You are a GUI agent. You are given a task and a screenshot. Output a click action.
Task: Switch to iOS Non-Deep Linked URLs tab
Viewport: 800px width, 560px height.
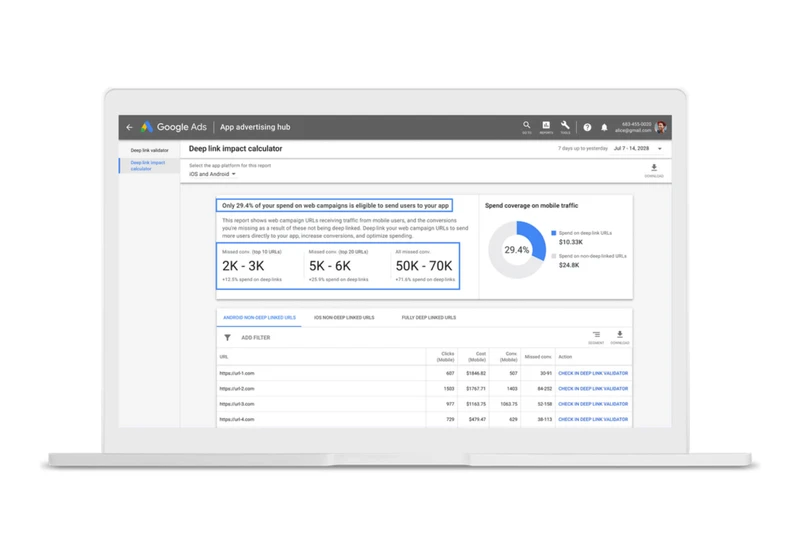pyautogui.click(x=344, y=318)
